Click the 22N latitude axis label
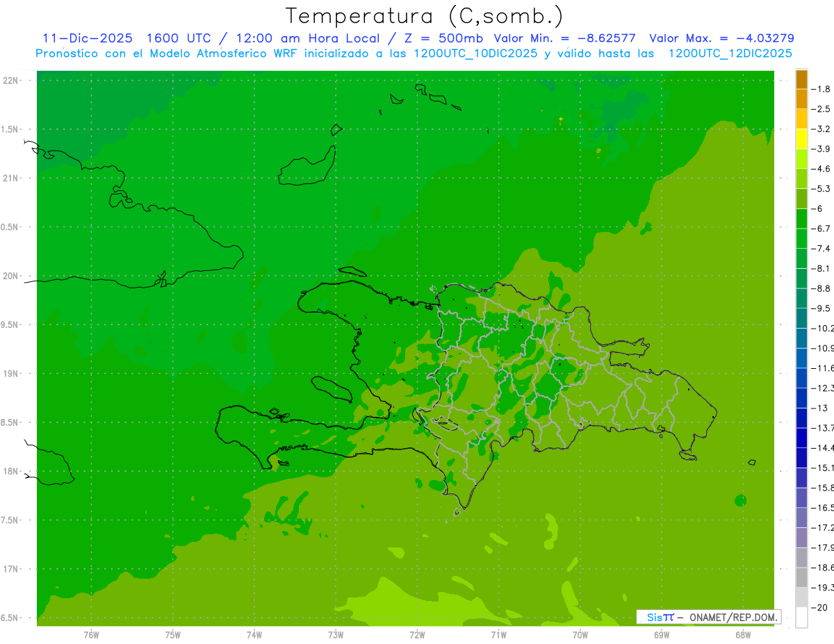This screenshot has width=834, height=644. click(10, 81)
